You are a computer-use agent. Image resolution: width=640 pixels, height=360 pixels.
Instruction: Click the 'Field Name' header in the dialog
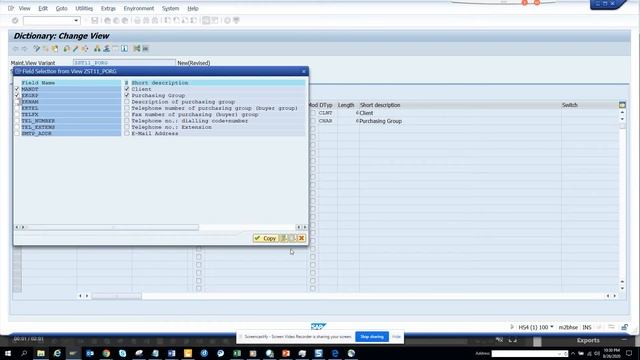click(38, 83)
